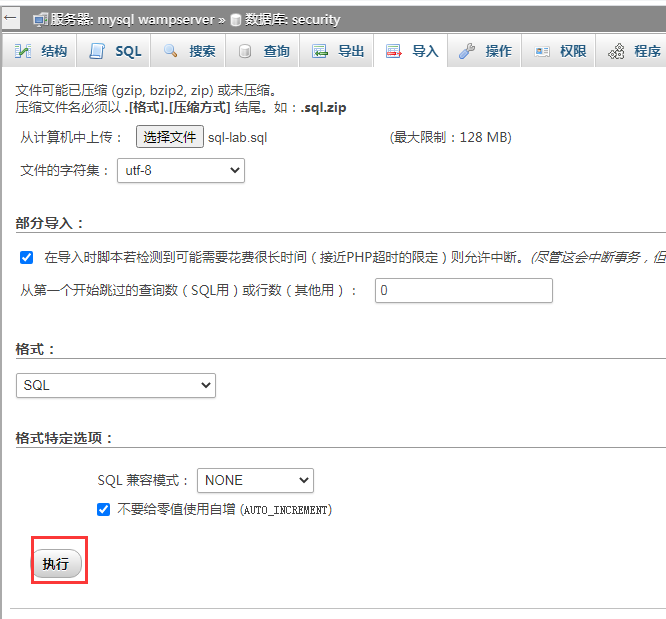Open the SQL 兼容模式 NONE dropdown
Viewport: 666px width, 619px height.
coord(255,480)
